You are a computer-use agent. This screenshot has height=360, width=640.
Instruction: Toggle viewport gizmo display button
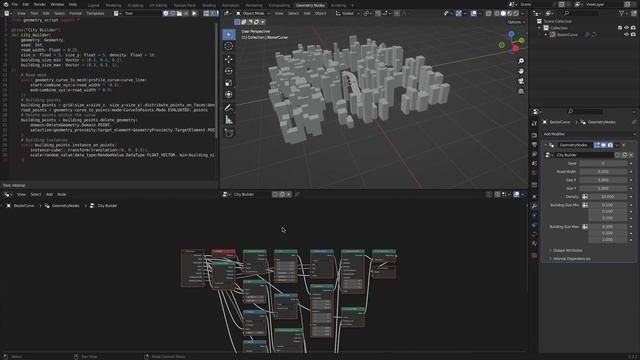point(459,13)
